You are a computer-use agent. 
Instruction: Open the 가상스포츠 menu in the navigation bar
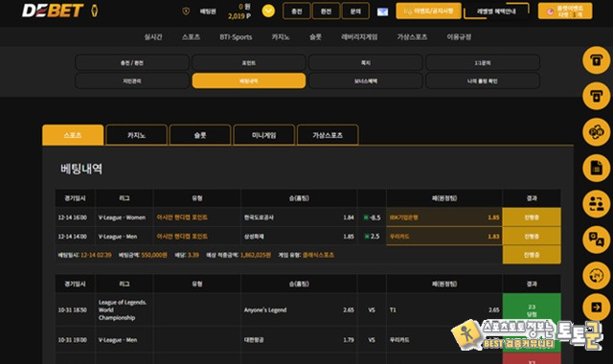[x=412, y=36]
